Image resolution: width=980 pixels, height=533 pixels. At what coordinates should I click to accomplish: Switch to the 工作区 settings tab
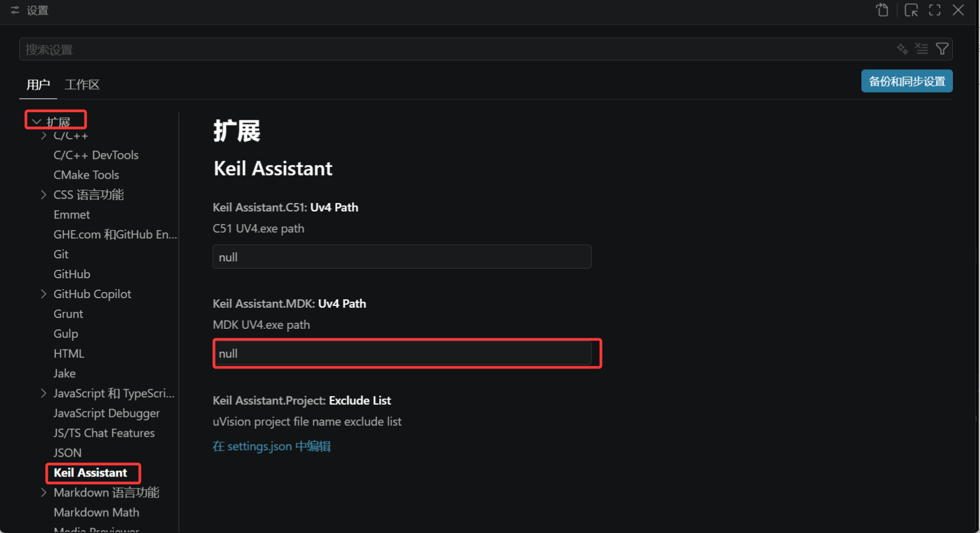(82, 85)
